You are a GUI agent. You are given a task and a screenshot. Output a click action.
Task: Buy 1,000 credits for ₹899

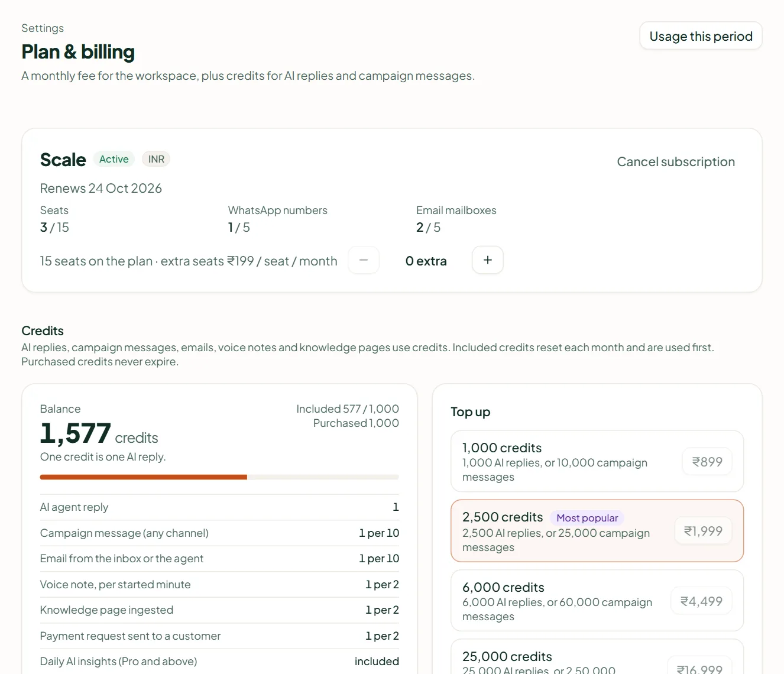[x=707, y=462]
